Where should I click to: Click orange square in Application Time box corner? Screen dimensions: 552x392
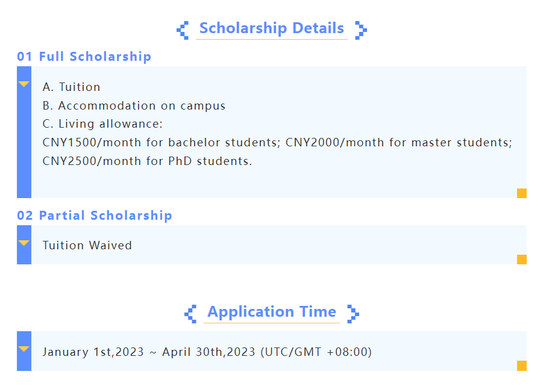pos(522,366)
